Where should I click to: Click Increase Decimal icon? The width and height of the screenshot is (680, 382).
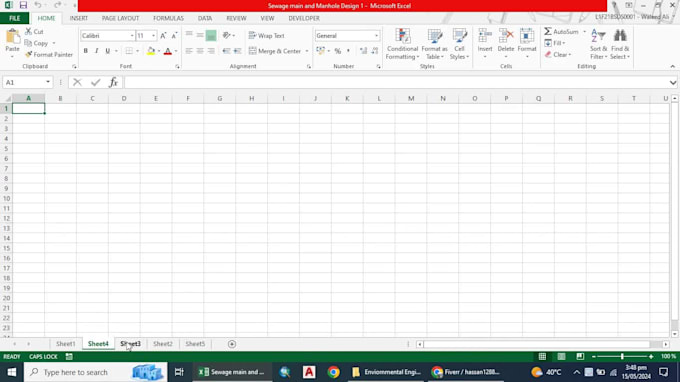363,51
